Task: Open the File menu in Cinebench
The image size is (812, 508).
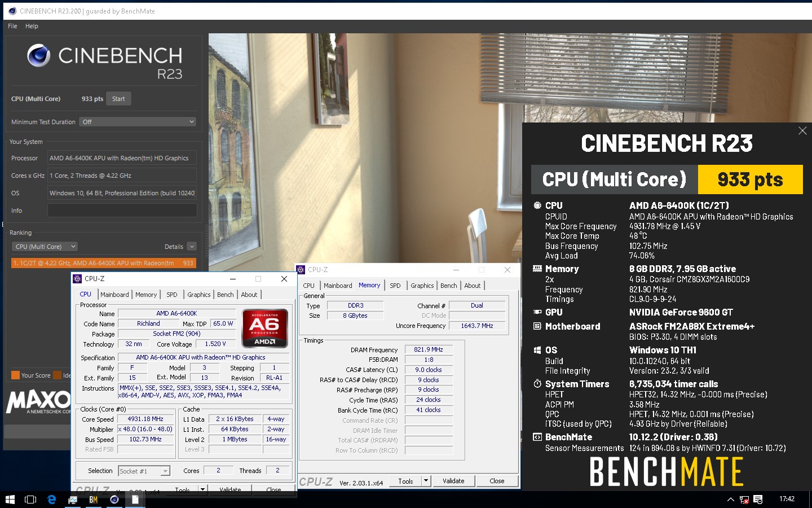Action: coord(12,26)
